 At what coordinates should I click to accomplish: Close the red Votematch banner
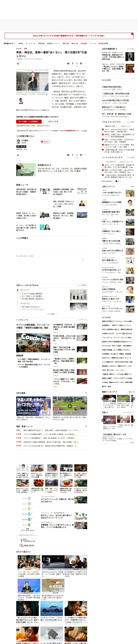[132, 34]
